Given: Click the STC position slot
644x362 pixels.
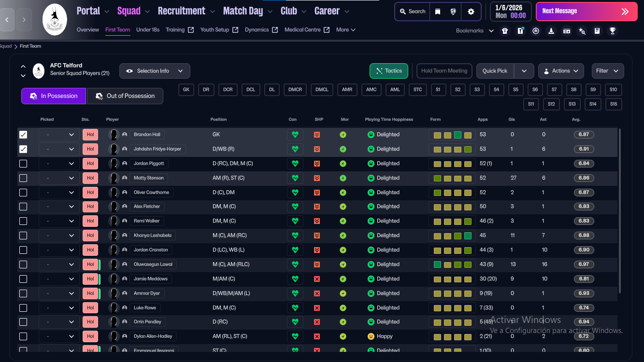Looking at the screenshot, I should tap(417, 90).
